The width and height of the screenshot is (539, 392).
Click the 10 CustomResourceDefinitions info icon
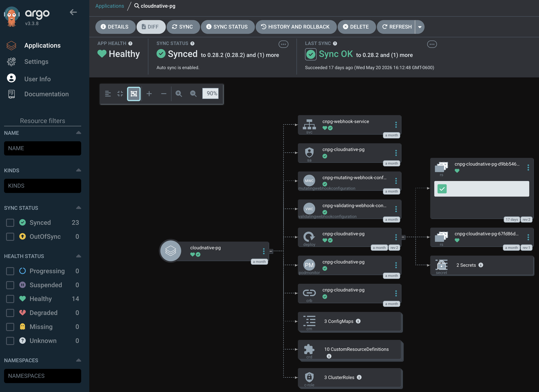(x=329, y=356)
